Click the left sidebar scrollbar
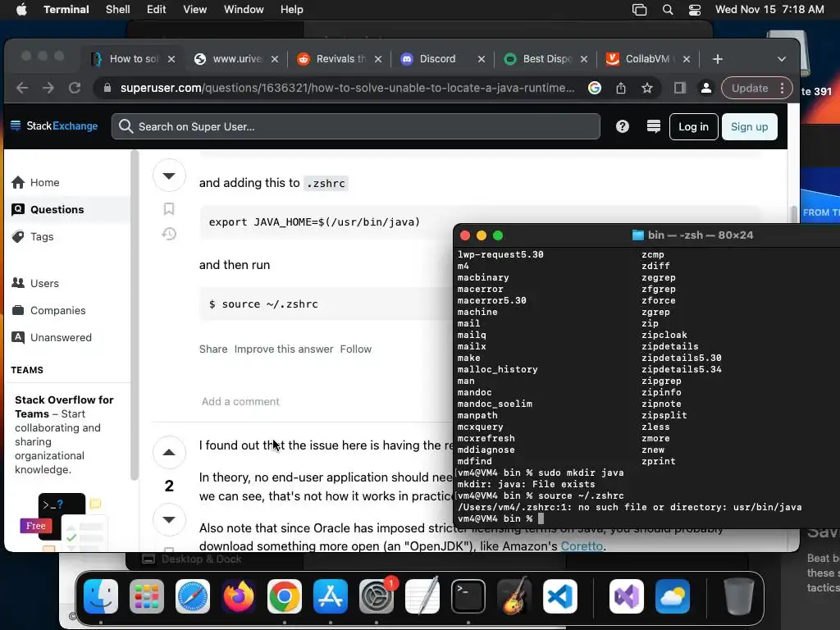This screenshot has height=630, width=840. coord(135,316)
